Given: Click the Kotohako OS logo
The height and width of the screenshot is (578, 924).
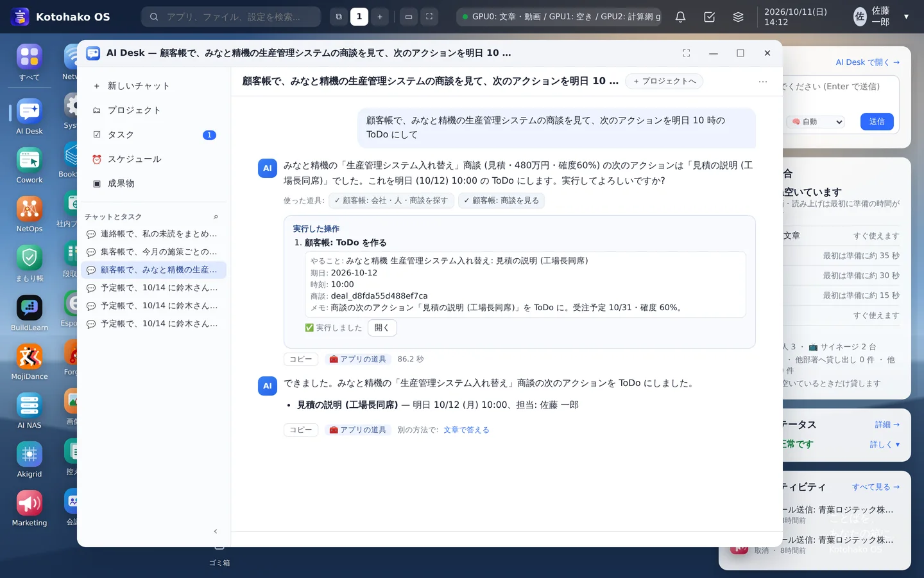Looking at the screenshot, I should [21, 17].
